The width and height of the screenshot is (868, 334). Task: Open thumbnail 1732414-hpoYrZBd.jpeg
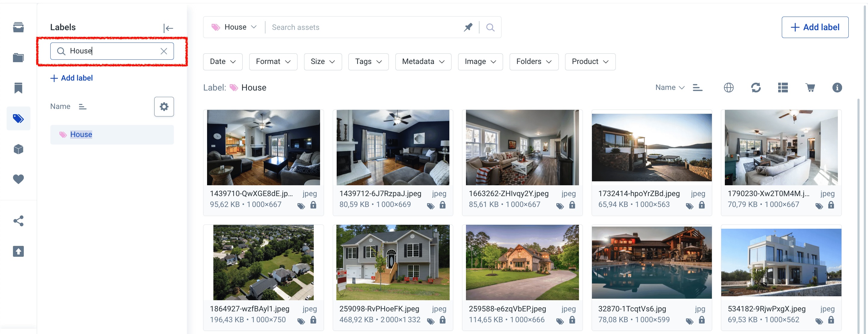pyautogui.click(x=651, y=148)
